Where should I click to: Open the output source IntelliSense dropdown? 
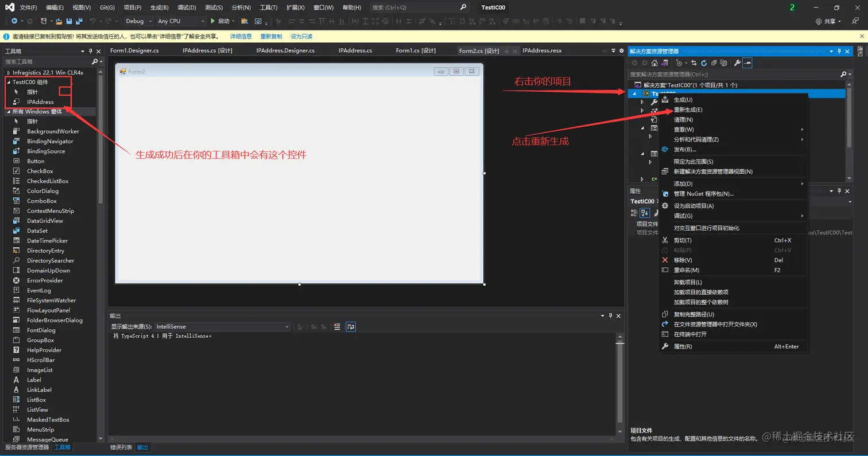pyautogui.click(x=222, y=326)
